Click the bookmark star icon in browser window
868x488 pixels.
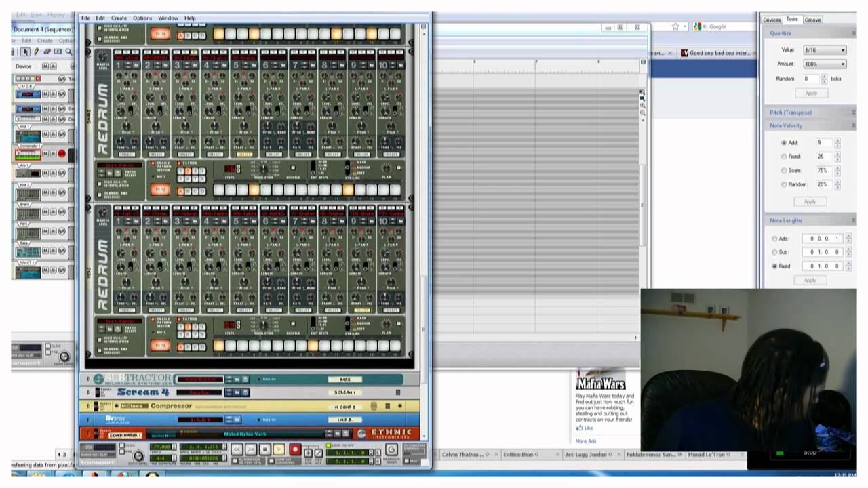click(x=675, y=26)
